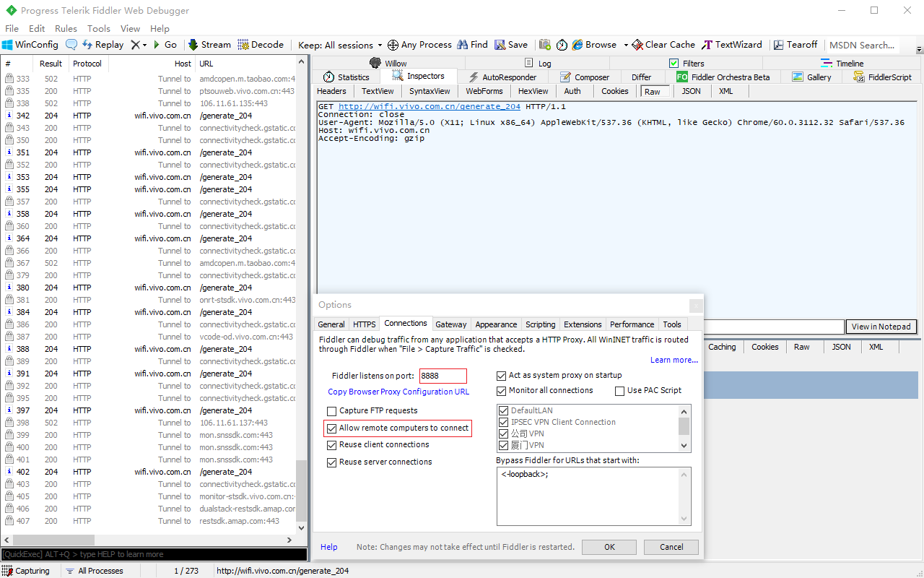Click the Result column header
Viewport: 924px width, 578px height.
[x=51, y=64]
